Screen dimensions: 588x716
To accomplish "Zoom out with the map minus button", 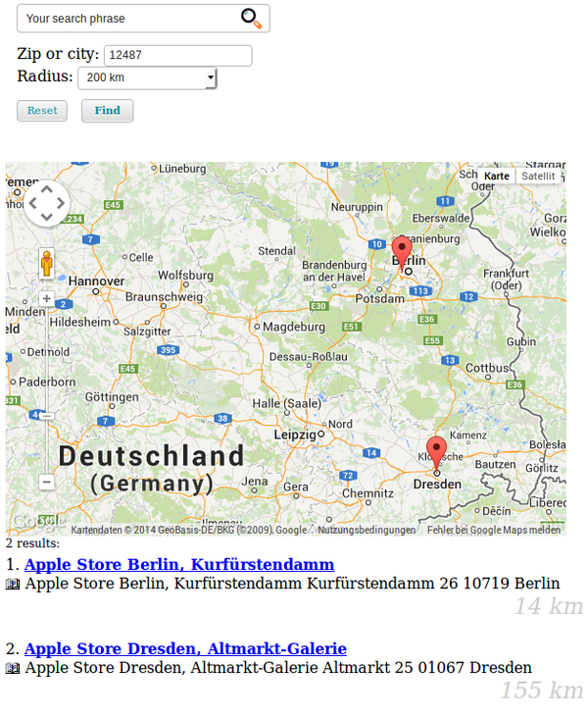I will click(46, 482).
